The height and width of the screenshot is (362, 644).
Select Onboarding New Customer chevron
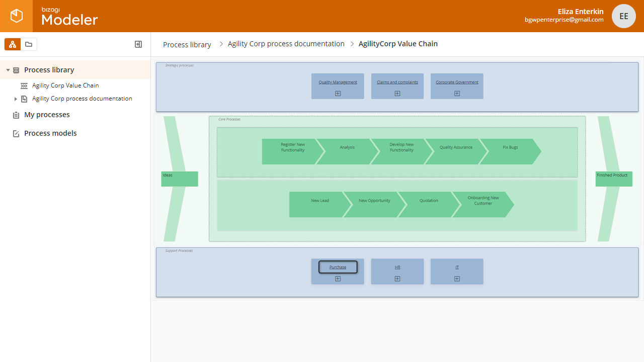[483, 205]
